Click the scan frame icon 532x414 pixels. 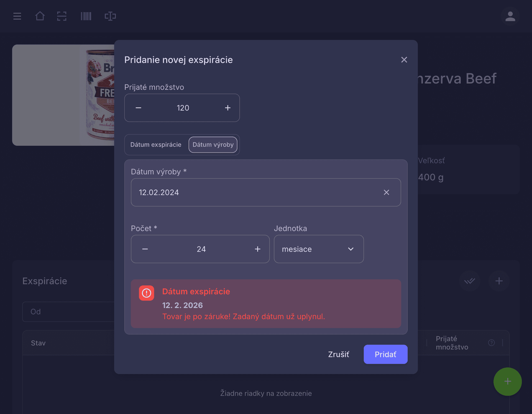click(x=62, y=16)
